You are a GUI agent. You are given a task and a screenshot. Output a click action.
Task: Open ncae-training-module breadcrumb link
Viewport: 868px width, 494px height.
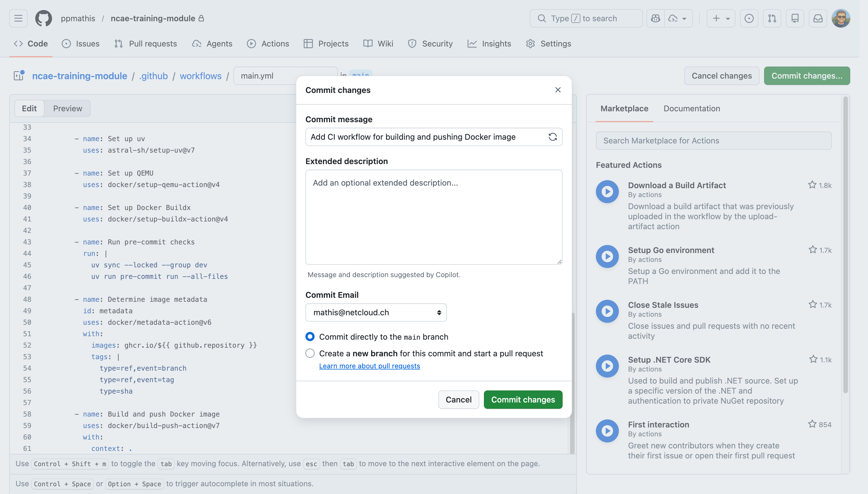pyautogui.click(x=80, y=76)
